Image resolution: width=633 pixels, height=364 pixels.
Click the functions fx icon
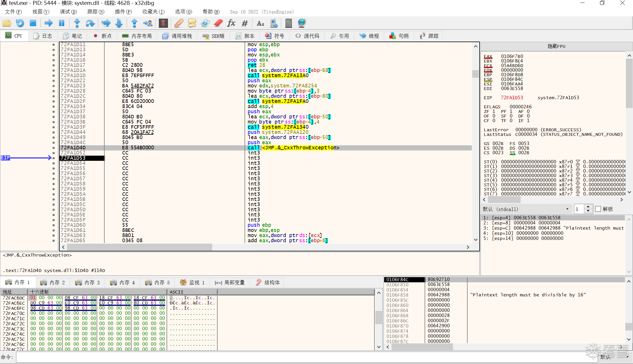(x=231, y=23)
